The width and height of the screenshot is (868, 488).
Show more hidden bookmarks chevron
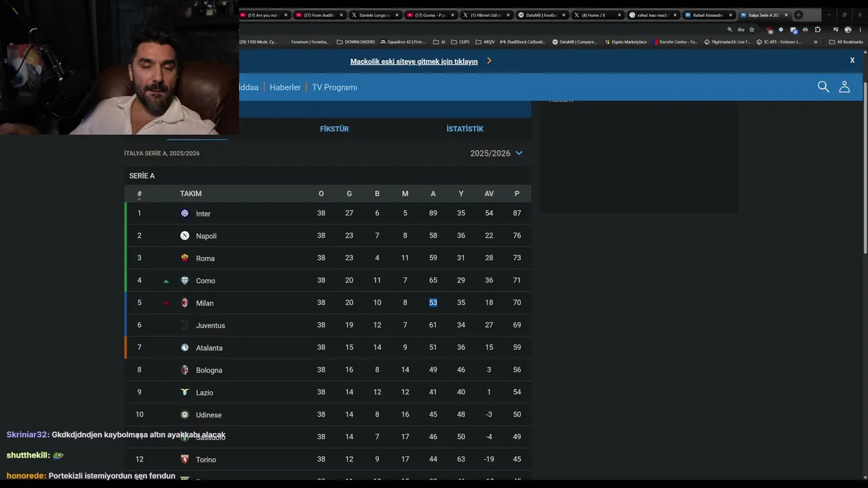816,42
